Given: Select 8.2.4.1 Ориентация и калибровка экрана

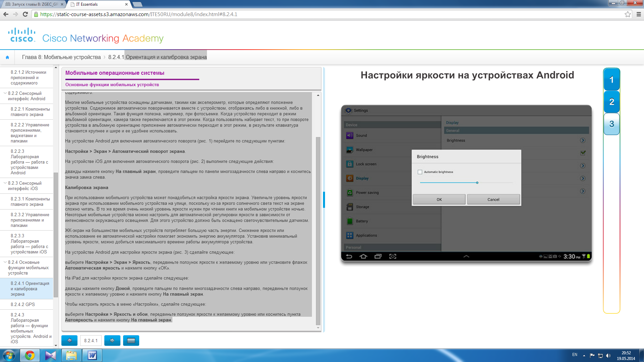Looking at the screenshot, I should pos(26,289).
